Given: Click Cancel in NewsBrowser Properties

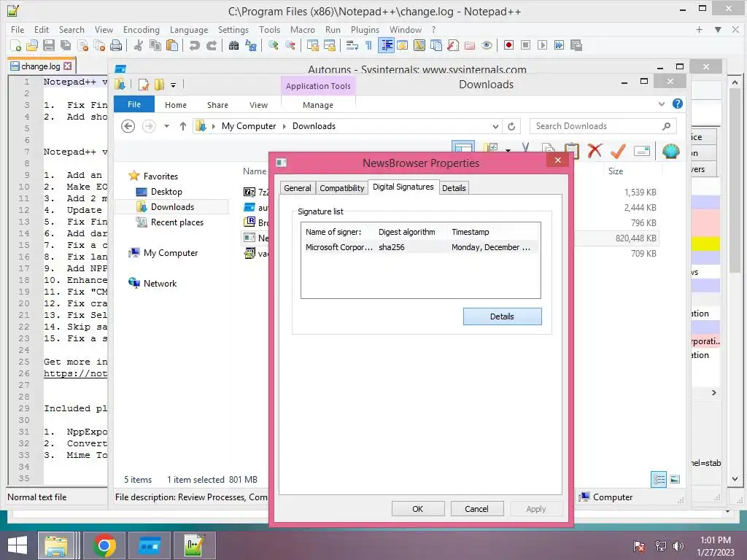Looking at the screenshot, I should pos(476,509).
